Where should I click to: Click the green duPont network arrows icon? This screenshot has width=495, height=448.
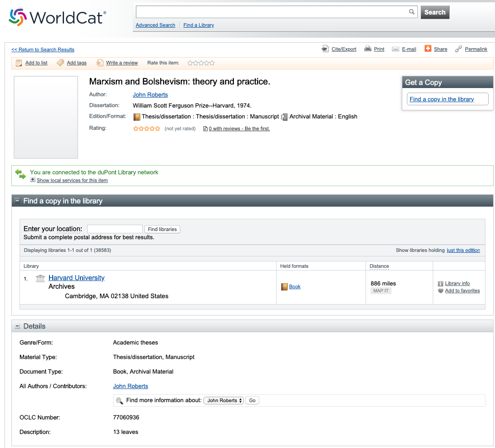click(x=20, y=174)
